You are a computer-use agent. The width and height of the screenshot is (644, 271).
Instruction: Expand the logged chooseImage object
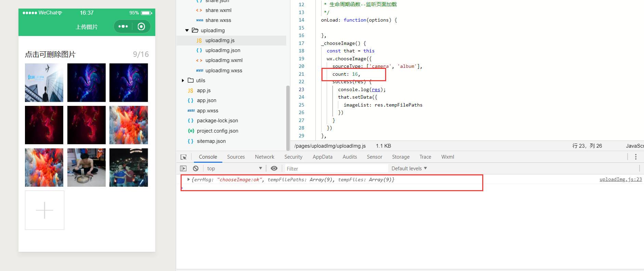188,180
